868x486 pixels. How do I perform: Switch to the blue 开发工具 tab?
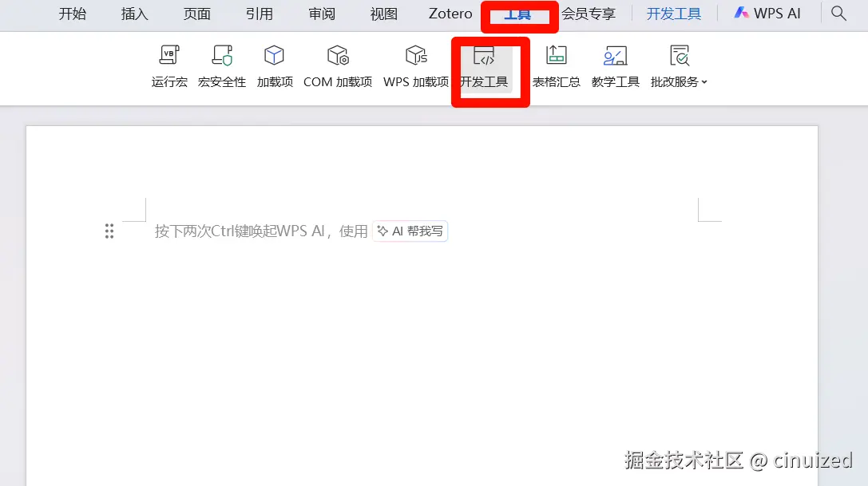point(674,14)
